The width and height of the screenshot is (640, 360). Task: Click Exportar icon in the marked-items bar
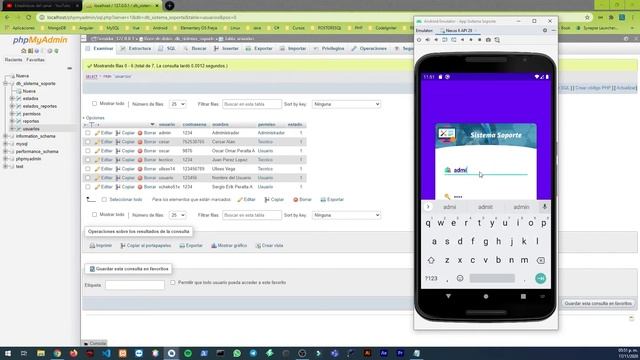coord(323,200)
